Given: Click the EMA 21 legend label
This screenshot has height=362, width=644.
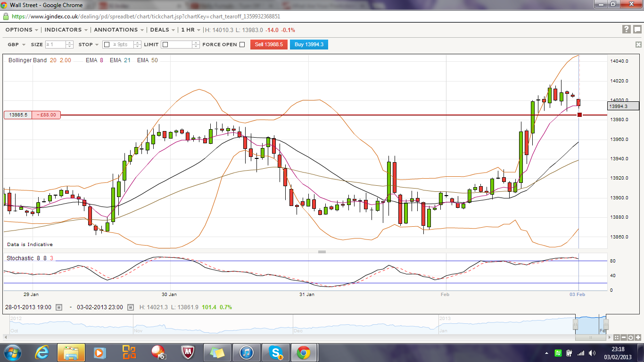Looking at the screenshot, I should [120, 60].
